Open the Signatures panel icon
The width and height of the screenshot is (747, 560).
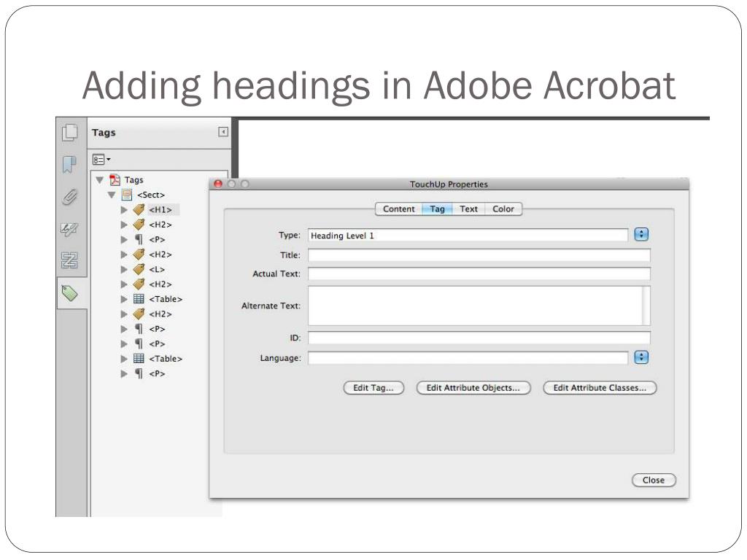point(69,230)
